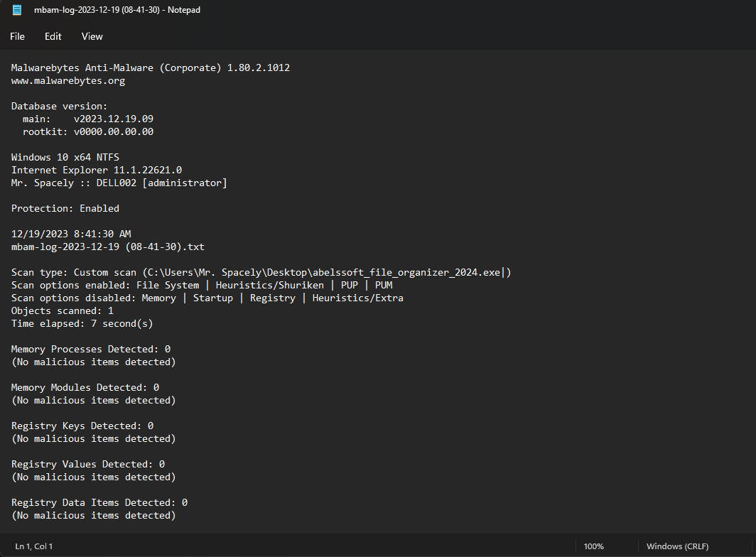756x557 pixels.
Task: Click the 100% zoom level in status bar
Action: point(593,546)
